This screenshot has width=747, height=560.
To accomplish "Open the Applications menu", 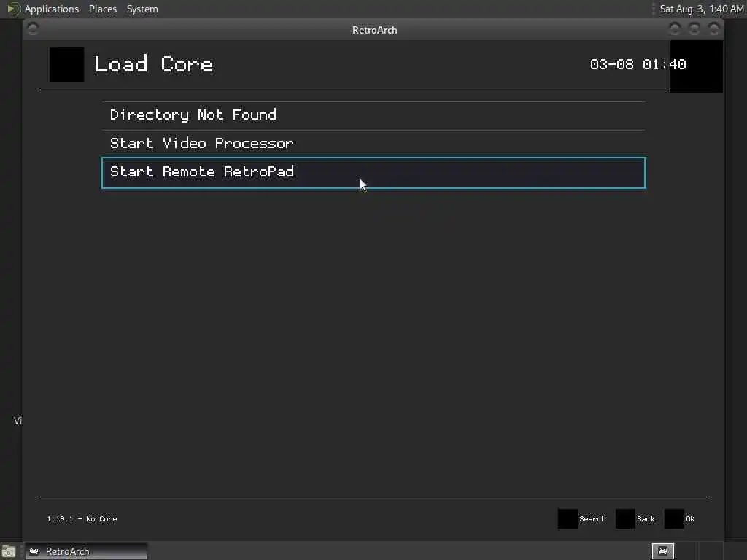I will point(52,9).
